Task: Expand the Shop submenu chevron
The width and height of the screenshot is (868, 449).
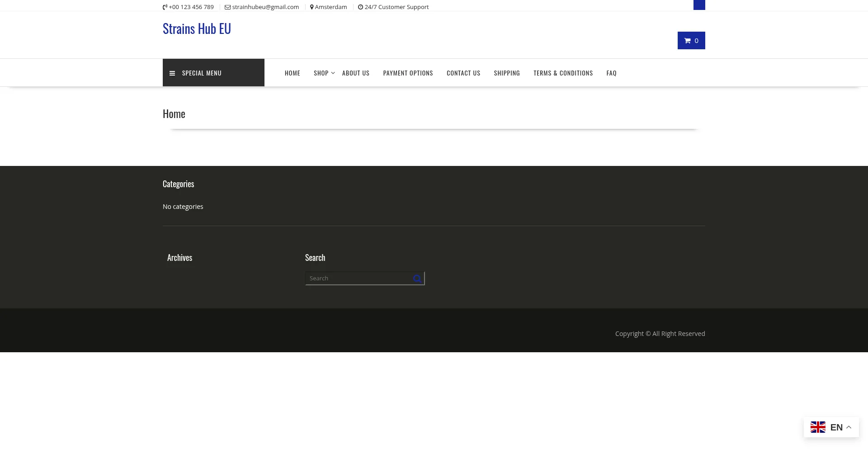Action: coord(333,73)
